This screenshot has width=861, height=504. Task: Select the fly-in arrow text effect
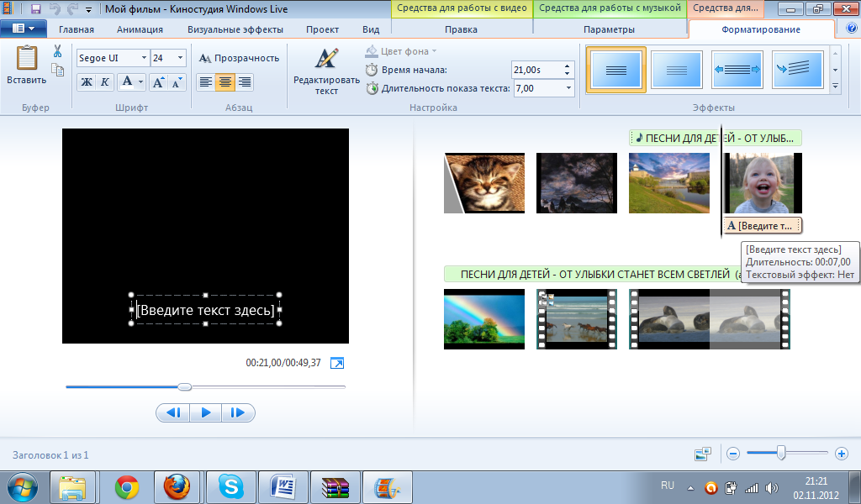point(797,70)
